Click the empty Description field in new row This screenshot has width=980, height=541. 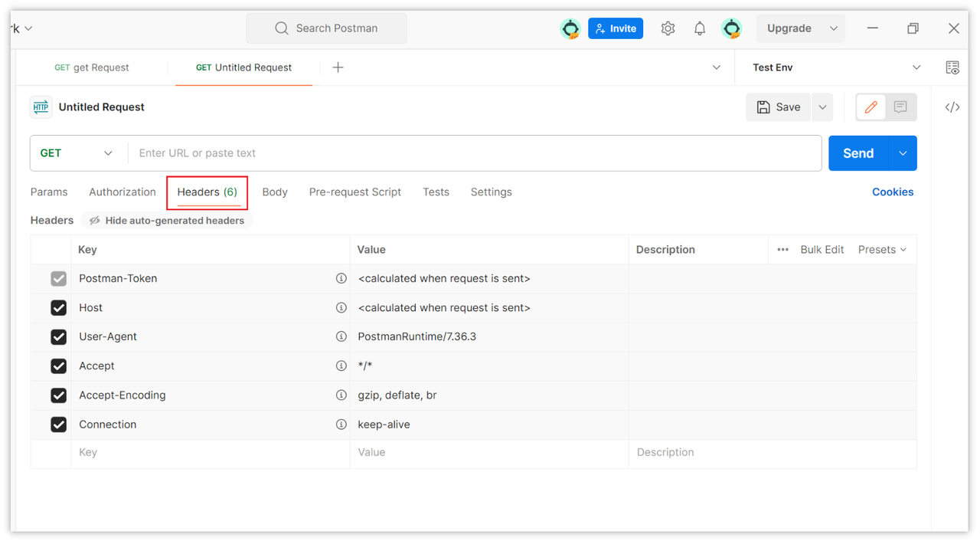coord(773,453)
